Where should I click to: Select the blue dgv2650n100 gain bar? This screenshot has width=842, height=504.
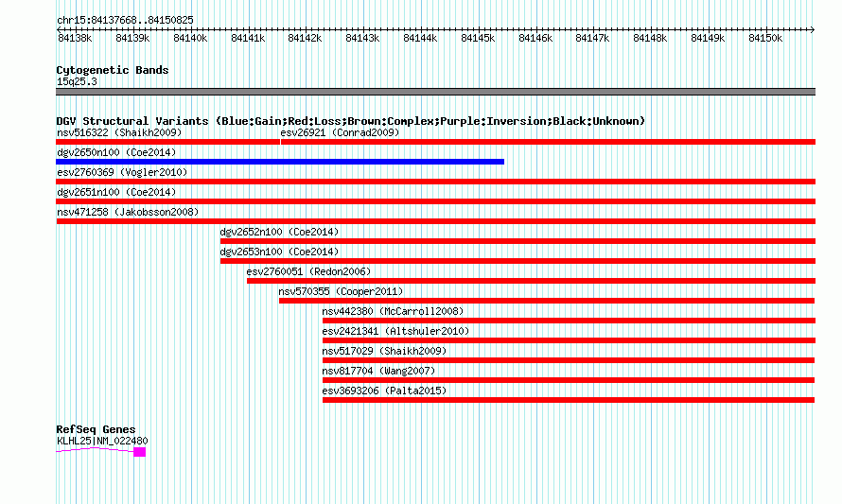coord(280,162)
